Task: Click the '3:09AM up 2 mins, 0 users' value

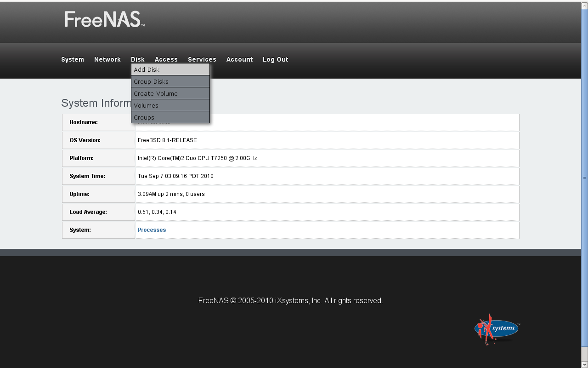Action: point(171,194)
